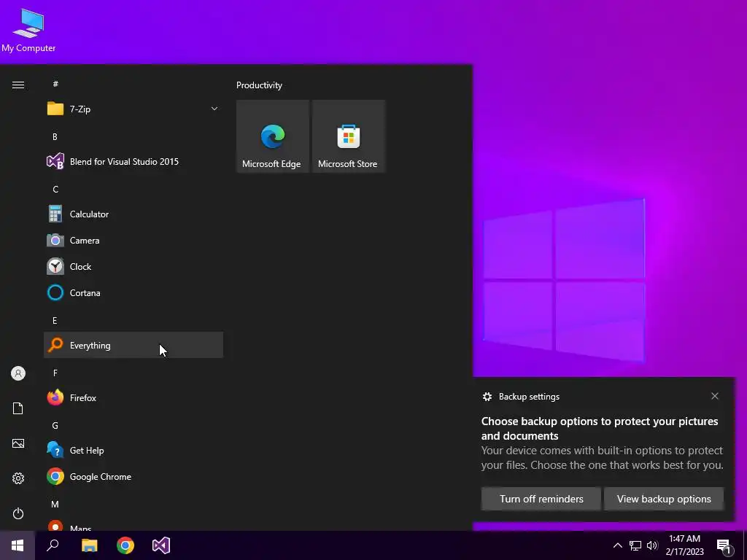Click the 'G' letter header

(x=55, y=426)
